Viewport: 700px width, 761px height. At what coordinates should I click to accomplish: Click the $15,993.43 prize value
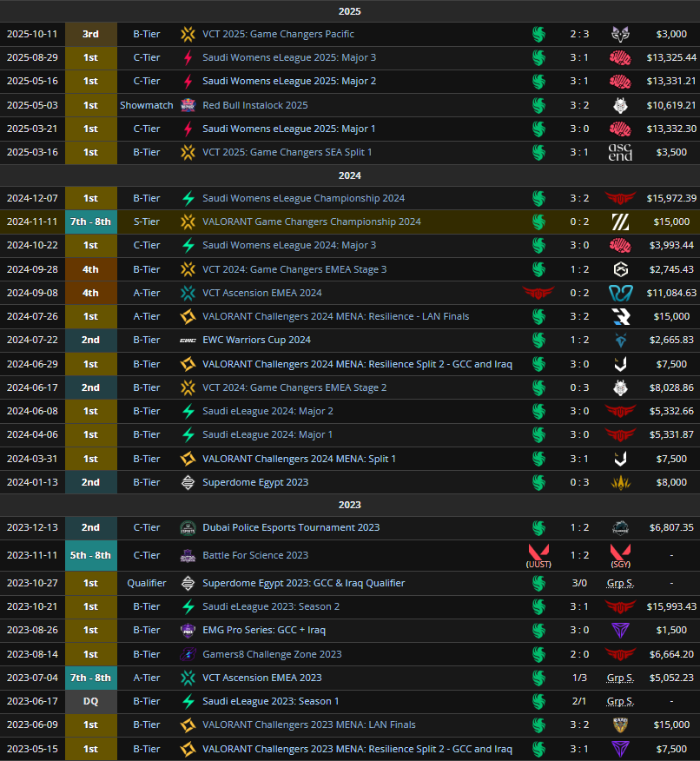671,606
